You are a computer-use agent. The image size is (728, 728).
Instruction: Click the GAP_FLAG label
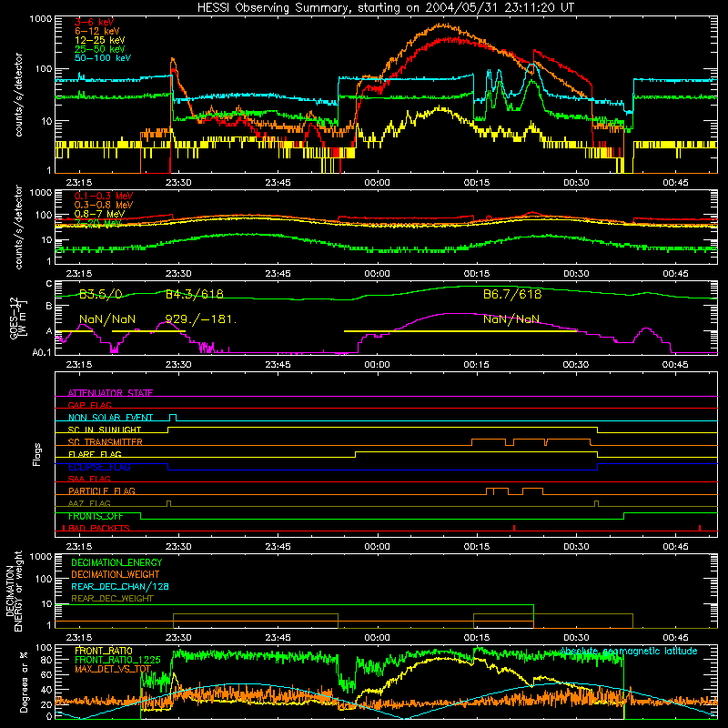click(x=89, y=405)
